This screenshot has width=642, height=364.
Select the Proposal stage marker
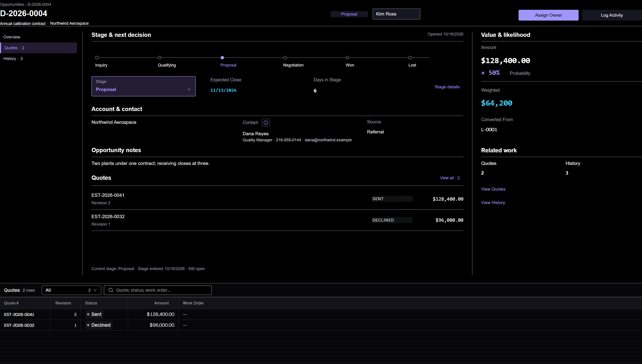click(222, 58)
